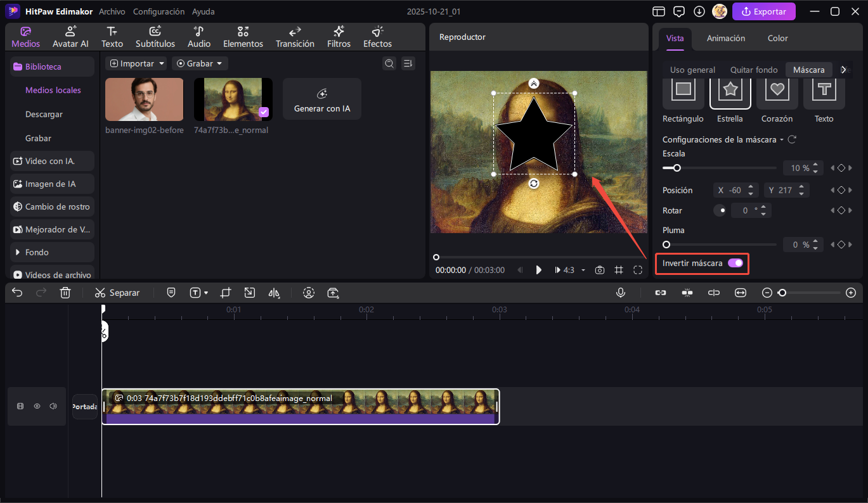The image size is (868, 503).
Task: Open the crop tool in the timeline toolbar
Action: point(225,293)
